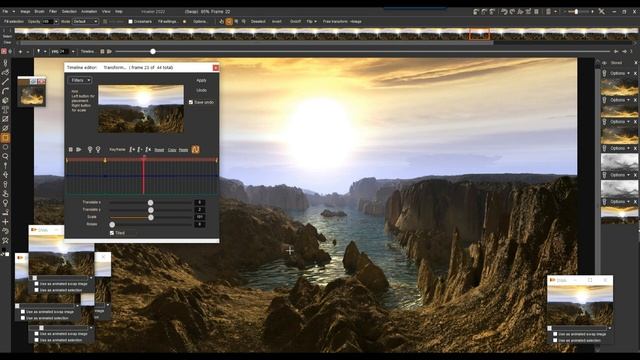Click the Invert selection button
640x360 pixels.
click(277, 22)
